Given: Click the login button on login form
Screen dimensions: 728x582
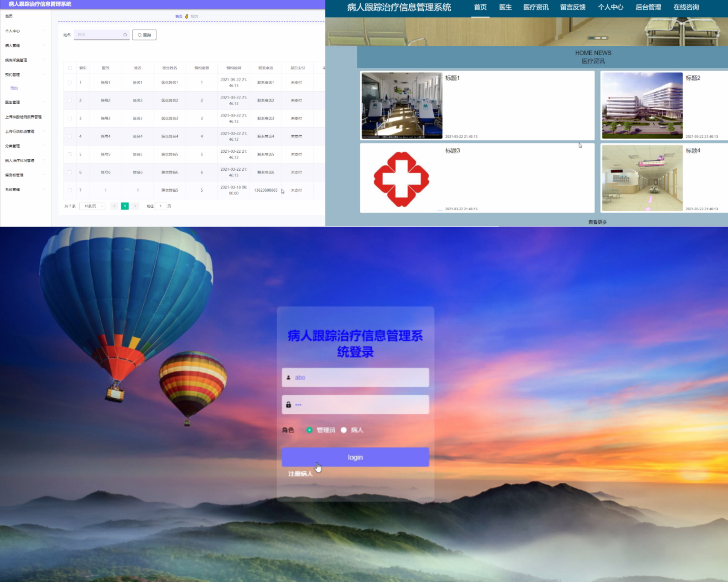Looking at the screenshot, I should [355, 456].
